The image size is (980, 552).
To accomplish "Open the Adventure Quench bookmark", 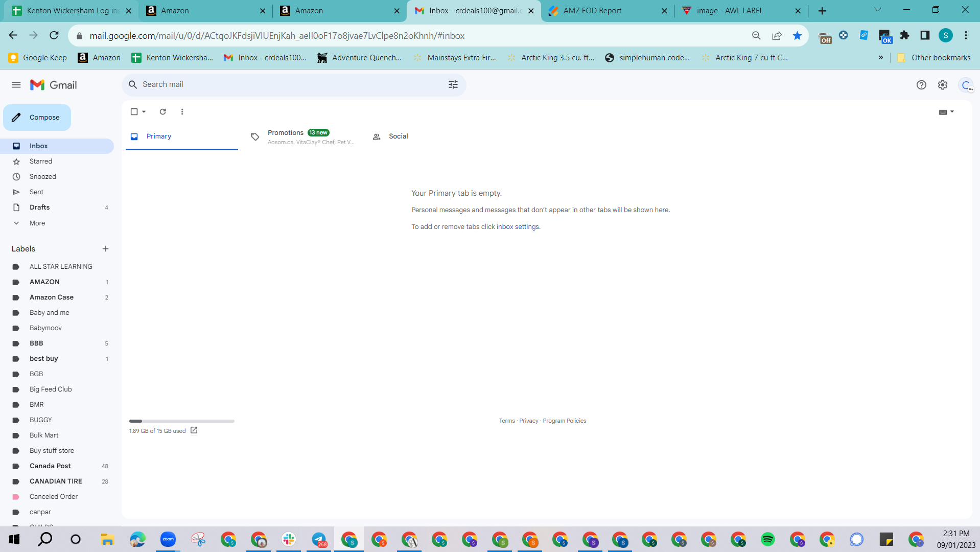I will [360, 58].
